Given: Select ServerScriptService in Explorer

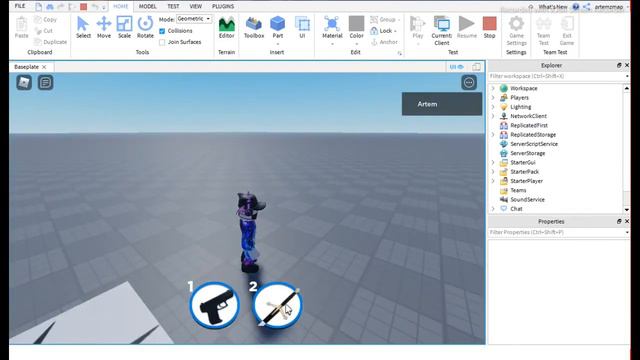Looking at the screenshot, I should point(533,144).
